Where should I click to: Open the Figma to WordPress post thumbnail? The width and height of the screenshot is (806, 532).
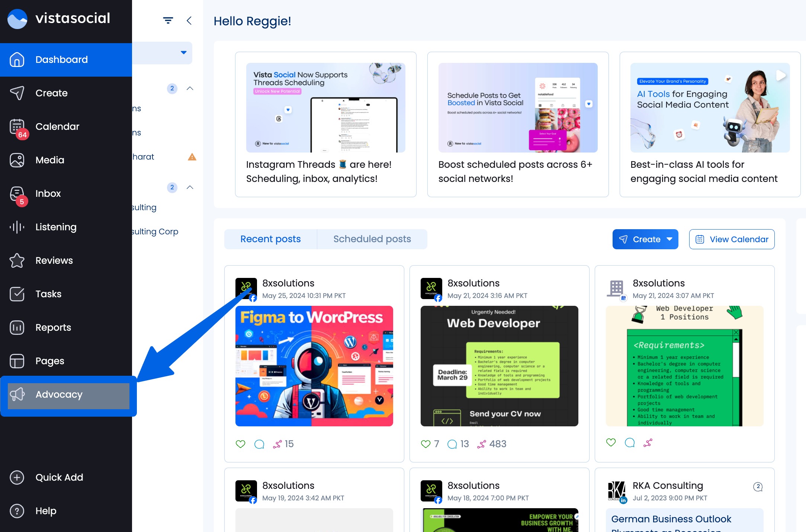click(314, 366)
